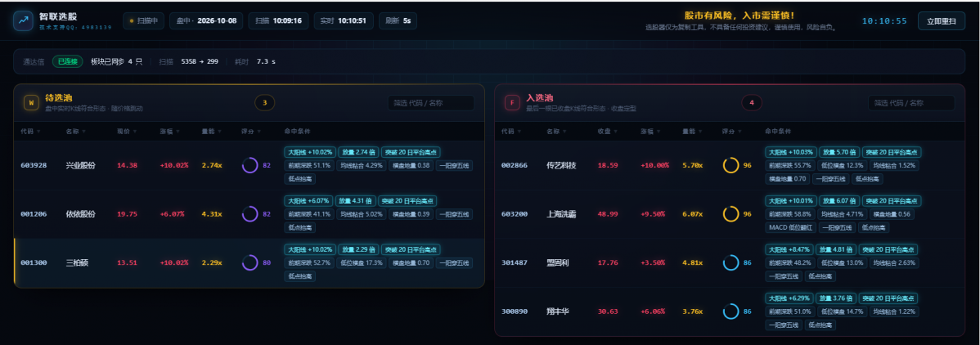Sort 待选池 by 代码 column arrow
Viewport: 980px width, 345px height.
39,132
